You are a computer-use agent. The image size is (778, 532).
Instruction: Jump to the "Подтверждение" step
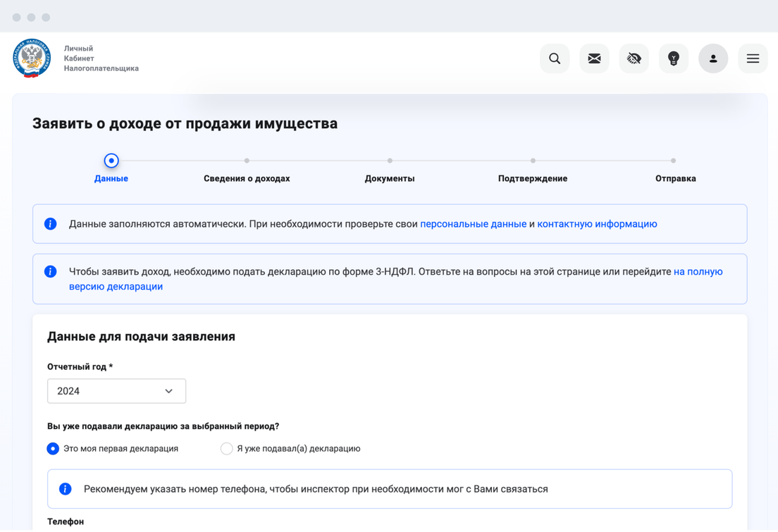pyautogui.click(x=532, y=178)
